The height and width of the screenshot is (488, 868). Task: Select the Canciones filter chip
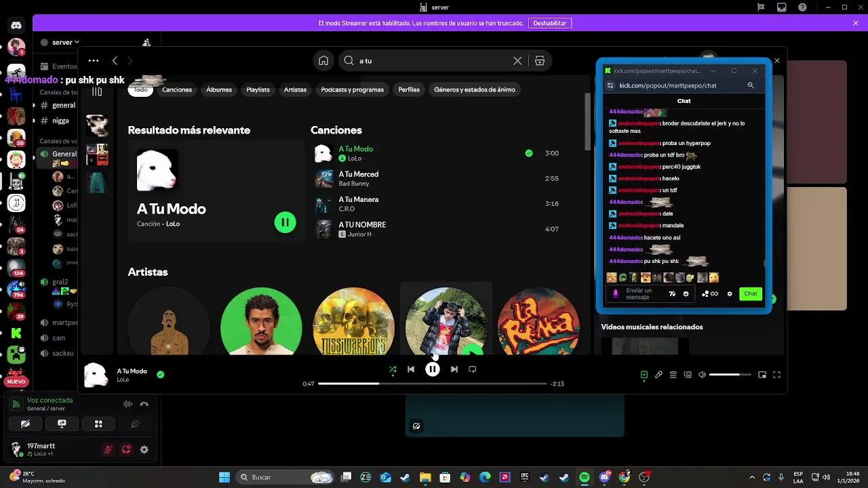click(x=177, y=89)
